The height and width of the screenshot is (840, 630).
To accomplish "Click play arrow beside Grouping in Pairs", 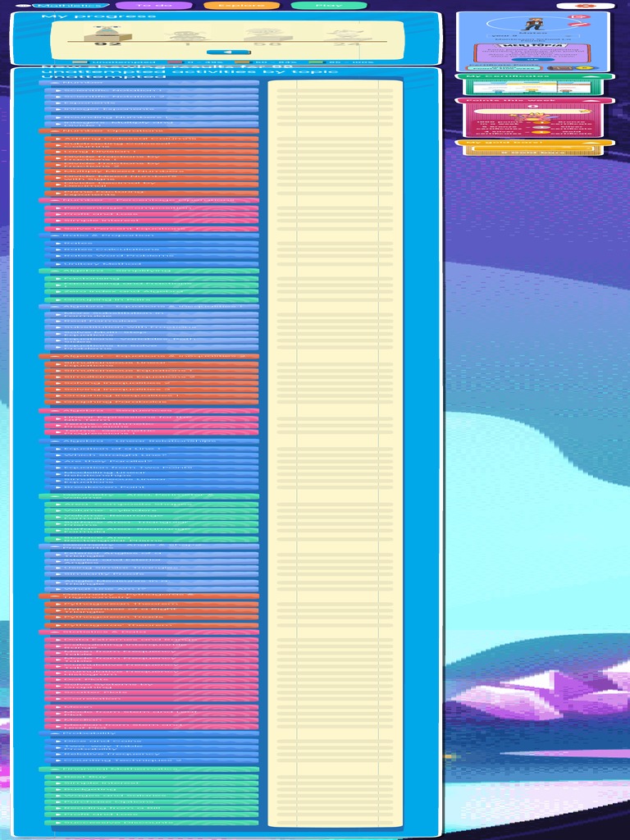I will [x=58, y=299].
